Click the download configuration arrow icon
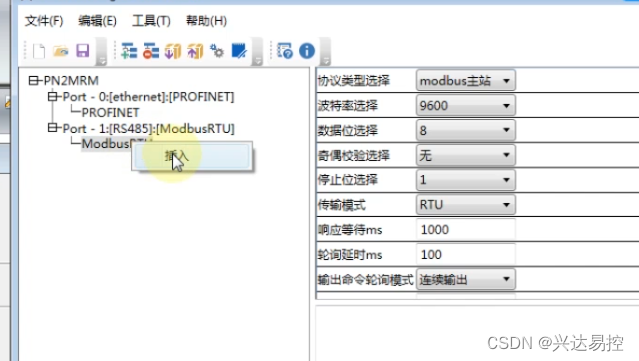Screen dimensions: 639x361 coord(173,51)
